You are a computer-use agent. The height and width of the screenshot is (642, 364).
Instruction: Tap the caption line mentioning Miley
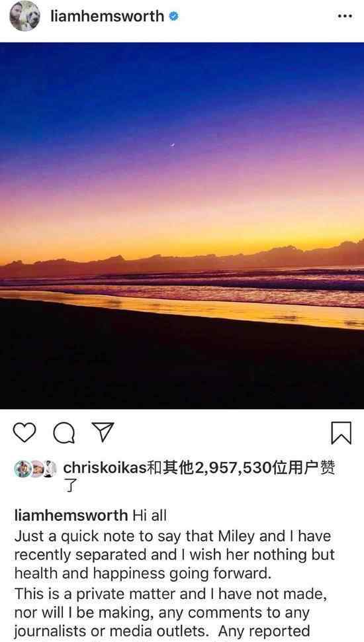pos(173,535)
